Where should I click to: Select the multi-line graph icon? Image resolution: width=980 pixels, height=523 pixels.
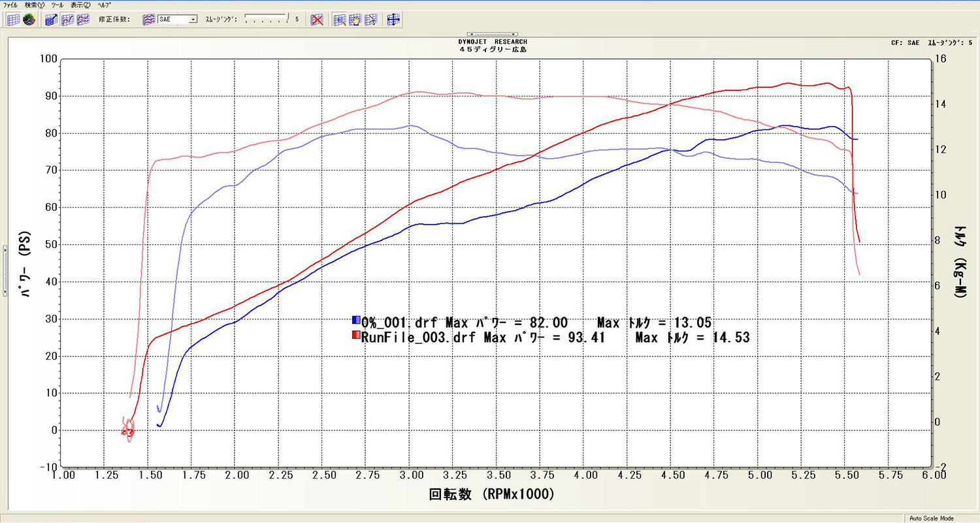coord(83,20)
